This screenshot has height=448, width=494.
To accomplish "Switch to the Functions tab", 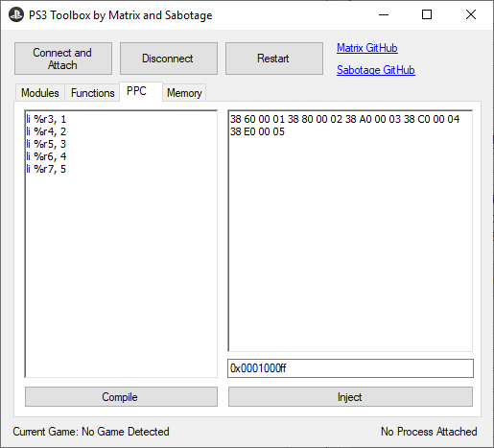I will pyautogui.click(x=92, y=93).
